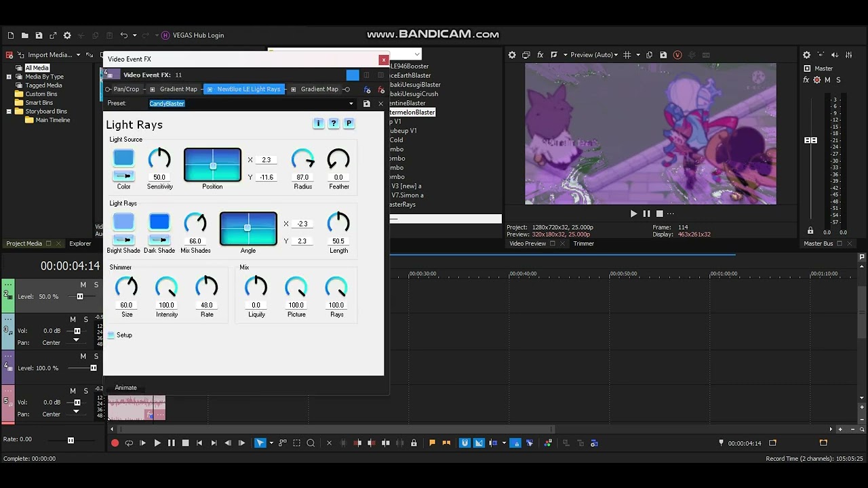The image size is (868, 488).
Task: Click the record button in transport
Action: pyautogui.click(x=115, y=443)
